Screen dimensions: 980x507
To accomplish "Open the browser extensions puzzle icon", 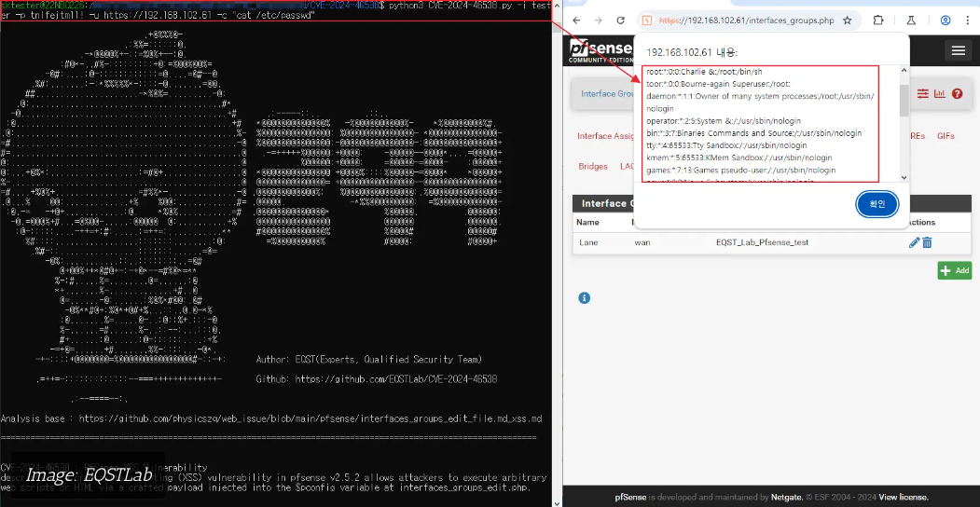I will (878, 20).
